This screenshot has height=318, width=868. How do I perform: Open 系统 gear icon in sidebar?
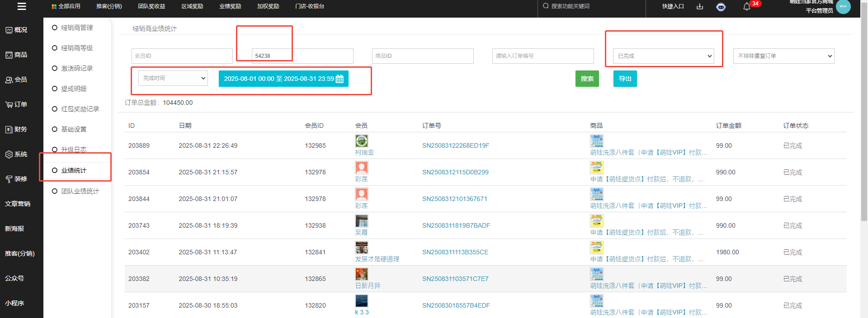click(9, 154)
